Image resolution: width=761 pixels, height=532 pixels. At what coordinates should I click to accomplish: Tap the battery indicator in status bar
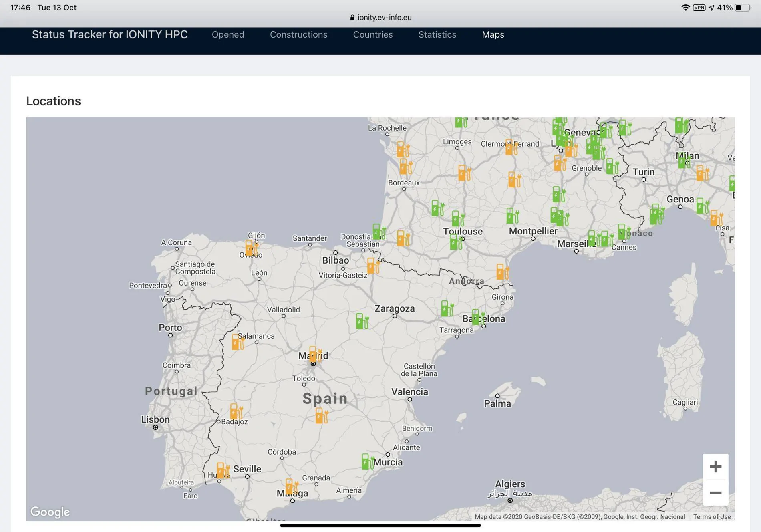[x=743, y=8]
